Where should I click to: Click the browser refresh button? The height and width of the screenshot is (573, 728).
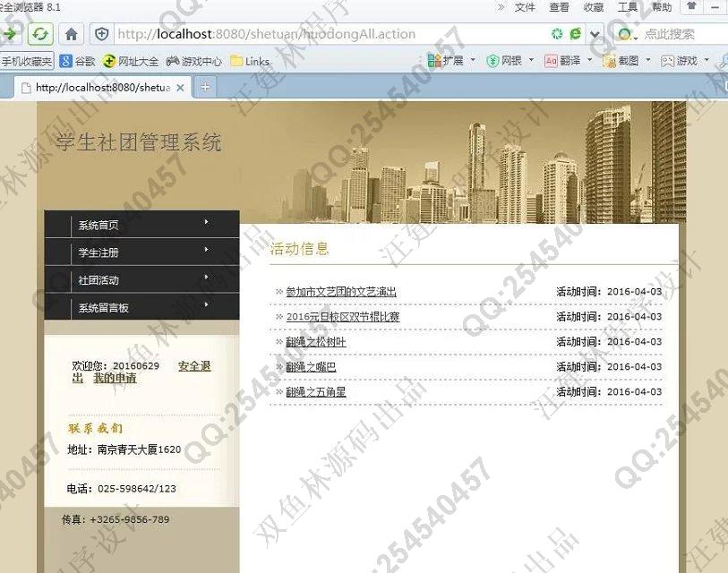[x=40, y=34]
